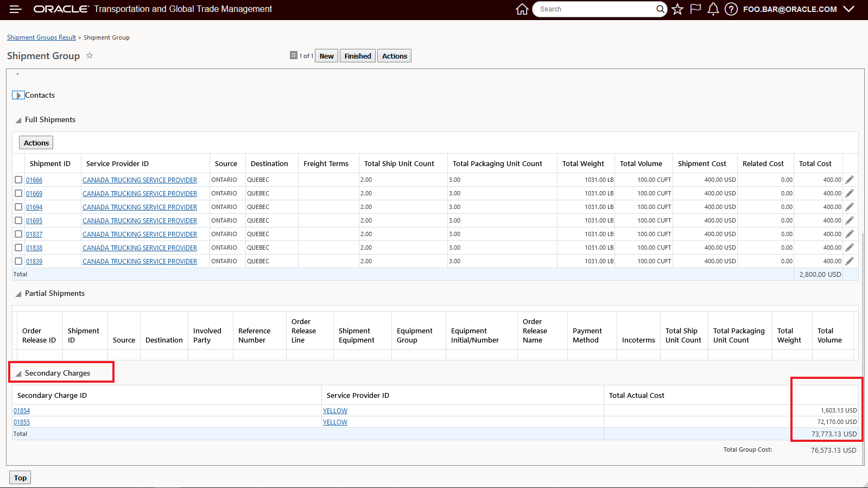Open Favorites star in the header
The image size is (868, 488).
click(x=677, y=9)
